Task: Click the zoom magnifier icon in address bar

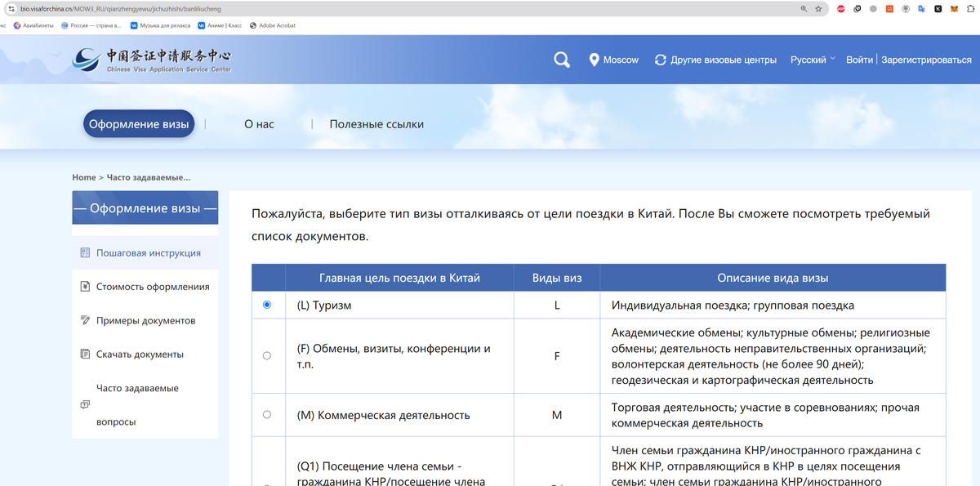Action: [804, 9]
